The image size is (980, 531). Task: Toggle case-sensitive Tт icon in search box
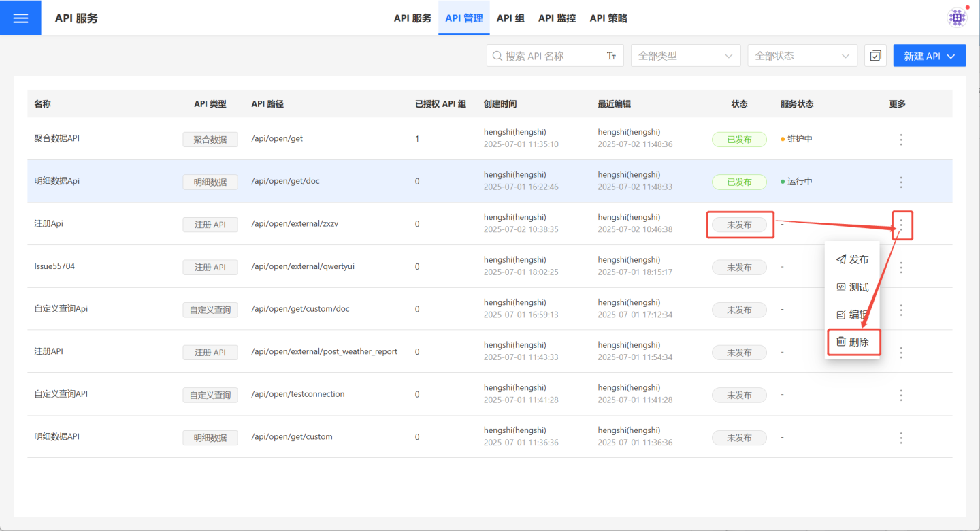click(611, 56)
